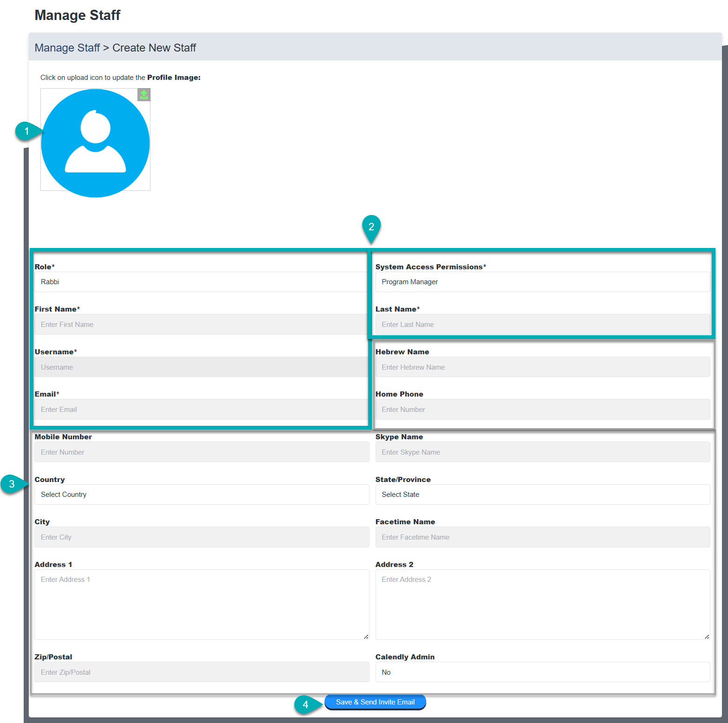The width and height of the screenshot is (728, 723).
Task: Click the Hebrew Name text field
Action: coord(542,367)
